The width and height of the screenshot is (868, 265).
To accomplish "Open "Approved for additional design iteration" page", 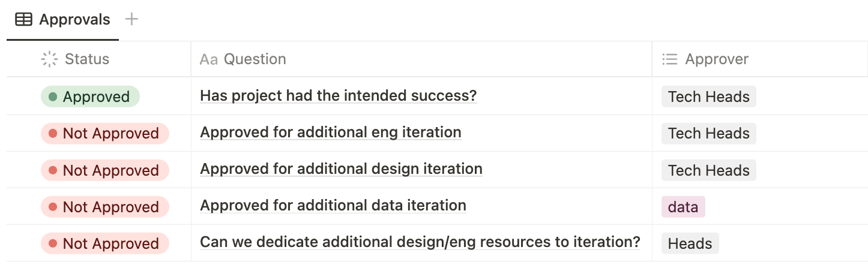I will tap(341, 169).
